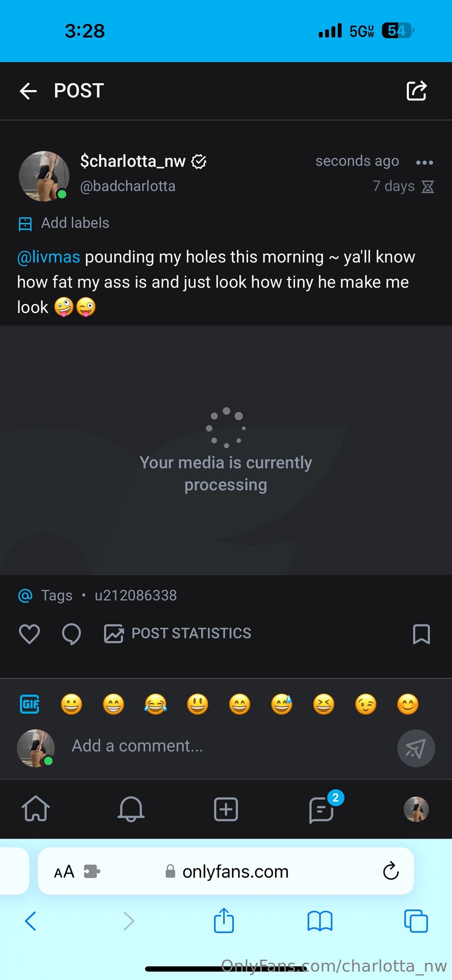The image size is (452, 980).
Task: Insert the tears of joy emoji
Action: point(155,704)
